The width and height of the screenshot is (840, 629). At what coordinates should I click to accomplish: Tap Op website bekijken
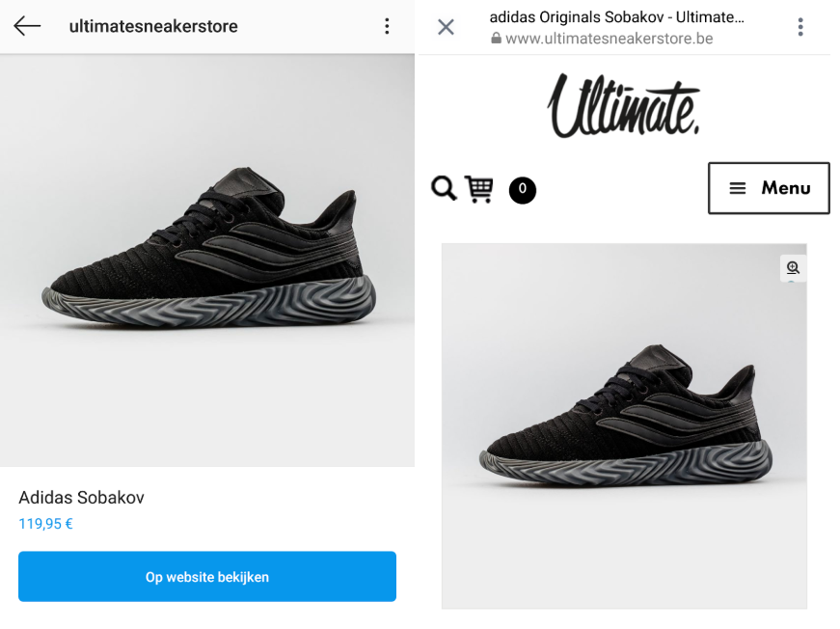tap(206, 576)
